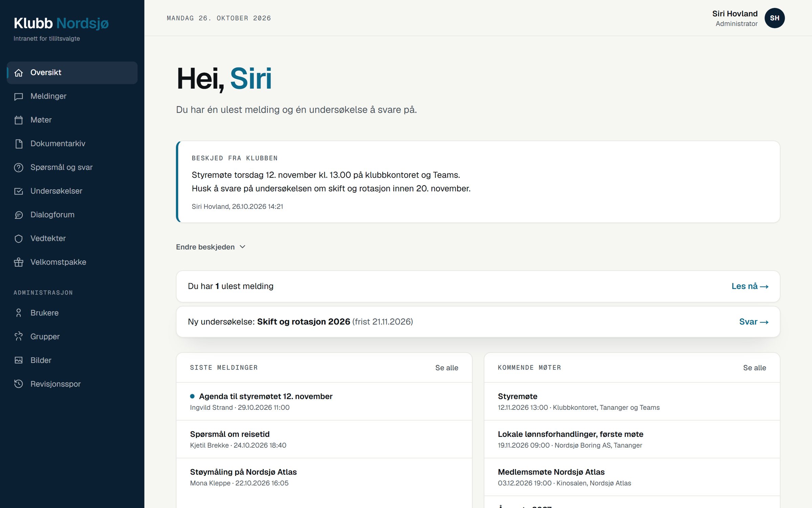812x508 pixels.
Task: Click the Møter calendar icon
Action: 19,120
